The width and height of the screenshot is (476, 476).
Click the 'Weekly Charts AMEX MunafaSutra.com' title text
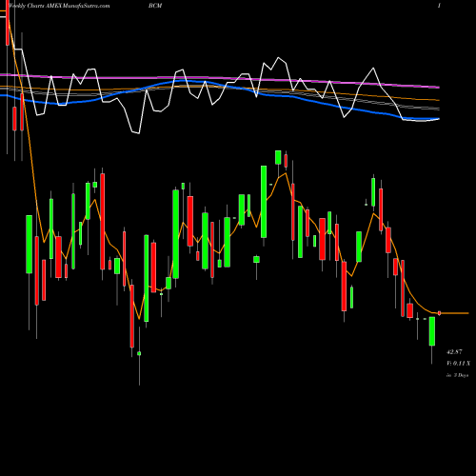[59, 6]
